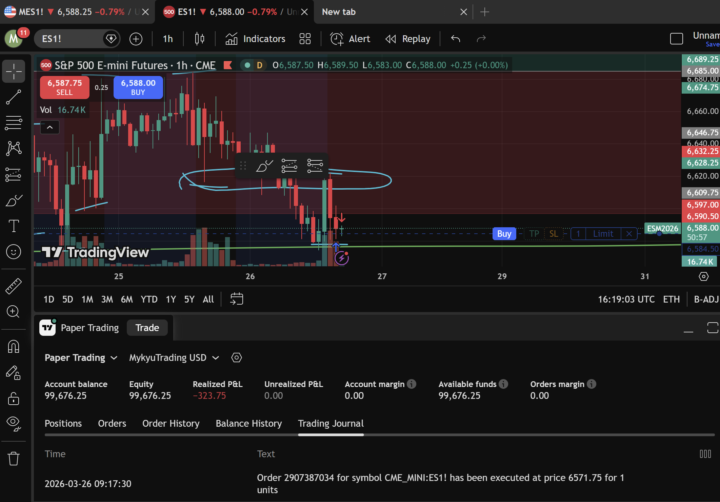Viewport: 720px width, 502px height.
Task: Open the price scale settings gear icon
Action: pyautogui.click(x=703, y=276)
